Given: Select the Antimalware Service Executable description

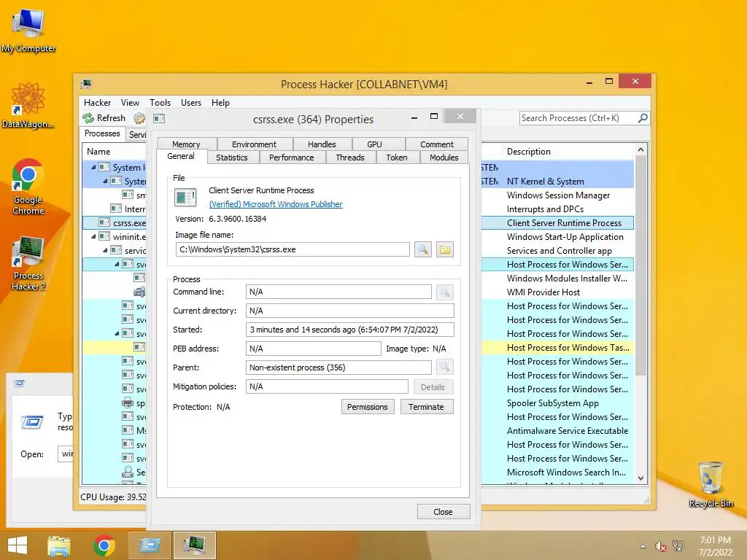Looking at the screenshot, I should [568, 430].
